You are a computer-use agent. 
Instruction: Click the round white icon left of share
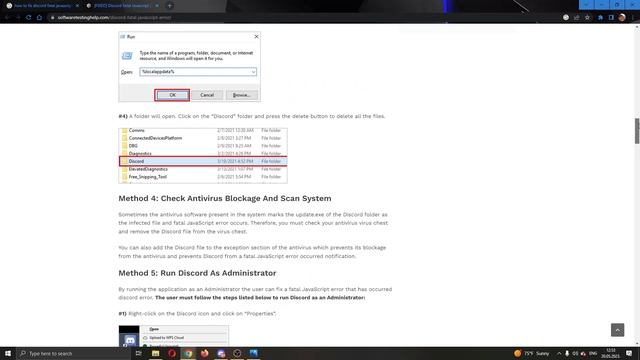566,18
